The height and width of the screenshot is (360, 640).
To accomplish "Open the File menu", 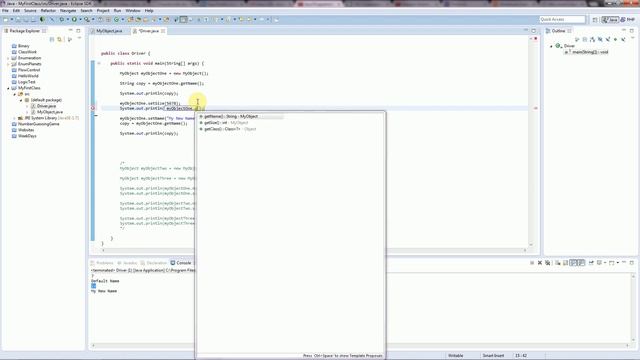I will click(x=5, y=11).
